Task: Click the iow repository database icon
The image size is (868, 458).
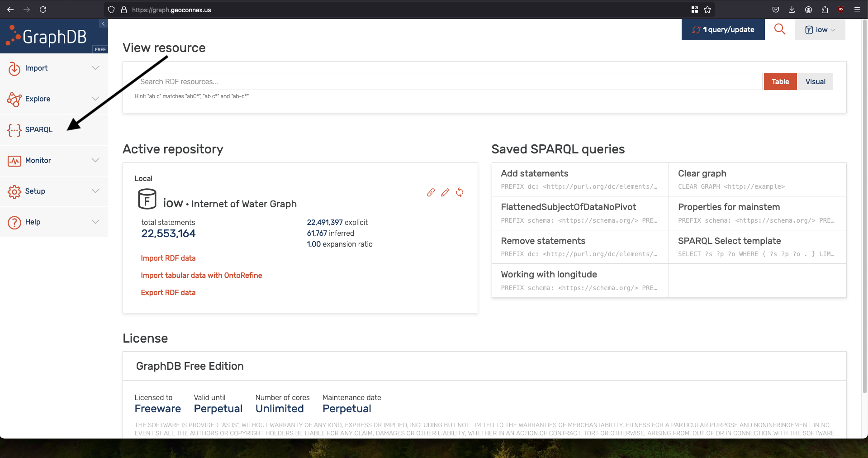Action: (147, 199)
